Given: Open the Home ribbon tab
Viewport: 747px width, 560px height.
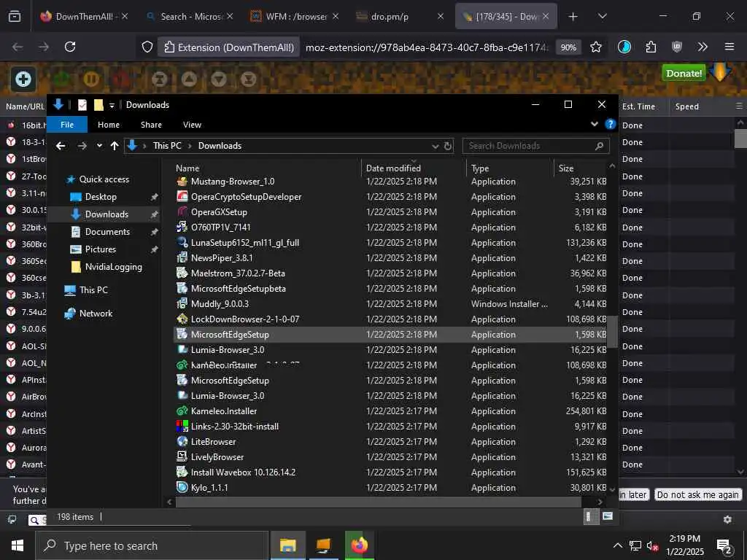Looking at the screenshot, I should tap(109, 125).
